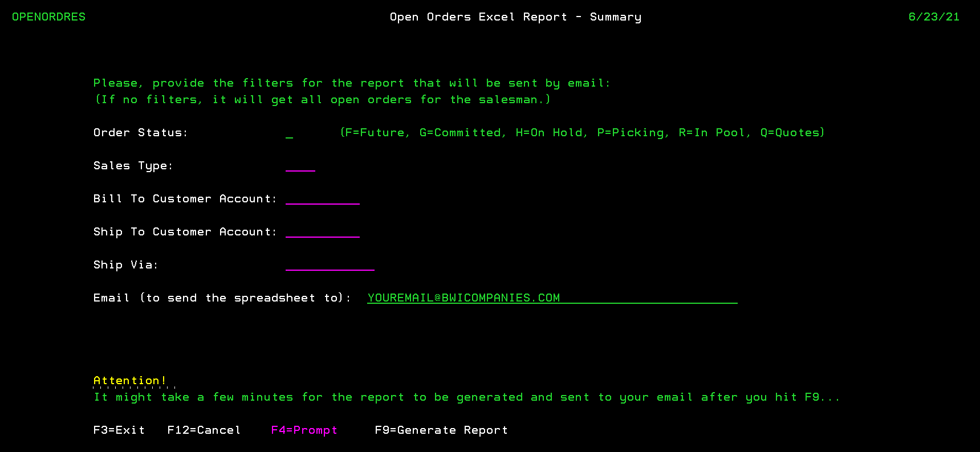Viewport: 980px width, 452px height.
Task: Click the F=Future status code hint
Action: click(x=377, y=133)
